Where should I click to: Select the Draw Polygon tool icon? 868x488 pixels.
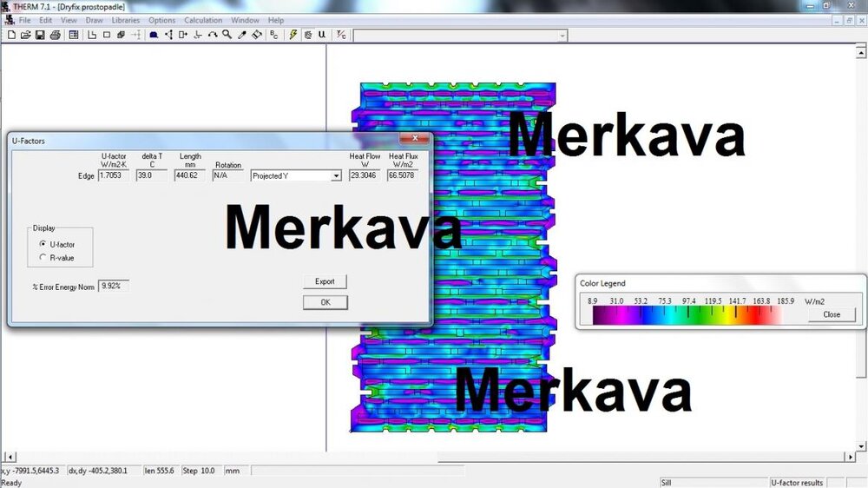tap(93, 35)
